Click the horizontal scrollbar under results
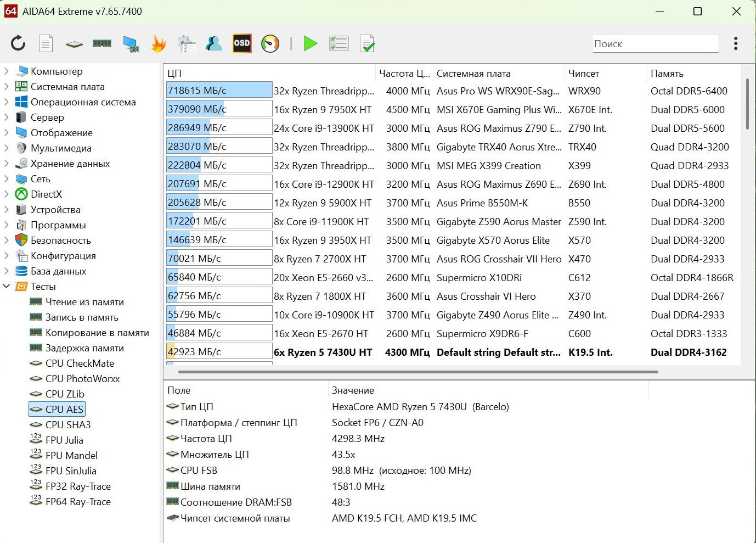Screen dimensions: 756x543 click(x=417, y=372)
